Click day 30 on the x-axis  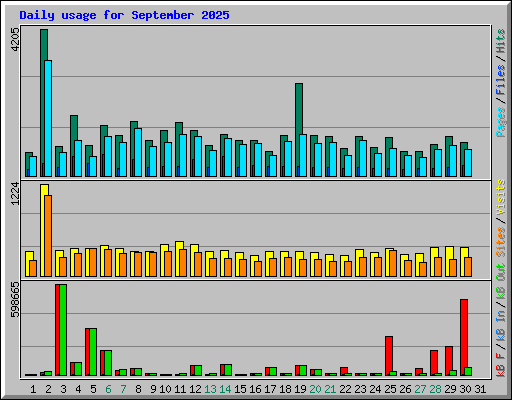(x=465, y=389)
